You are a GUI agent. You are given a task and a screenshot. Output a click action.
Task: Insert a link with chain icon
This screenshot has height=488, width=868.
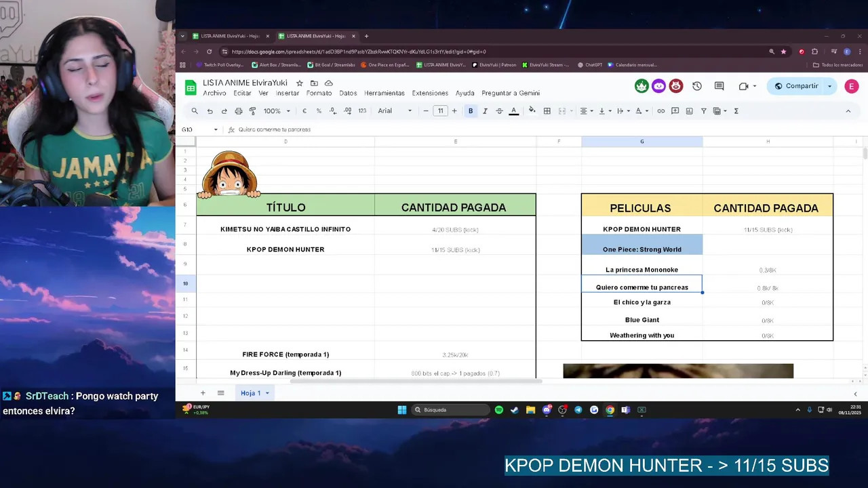coord(660,111)
